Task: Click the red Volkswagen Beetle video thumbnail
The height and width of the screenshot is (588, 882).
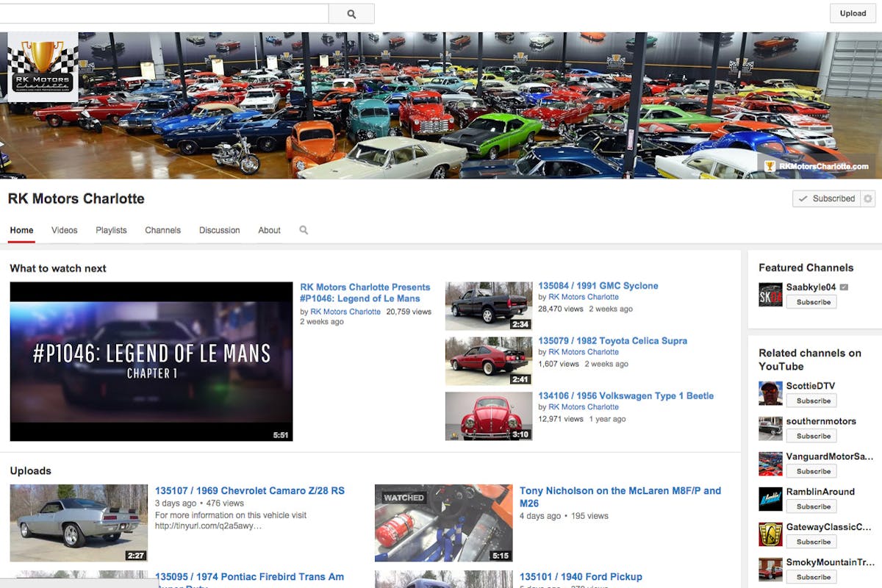Action: (x=489, y=416)
